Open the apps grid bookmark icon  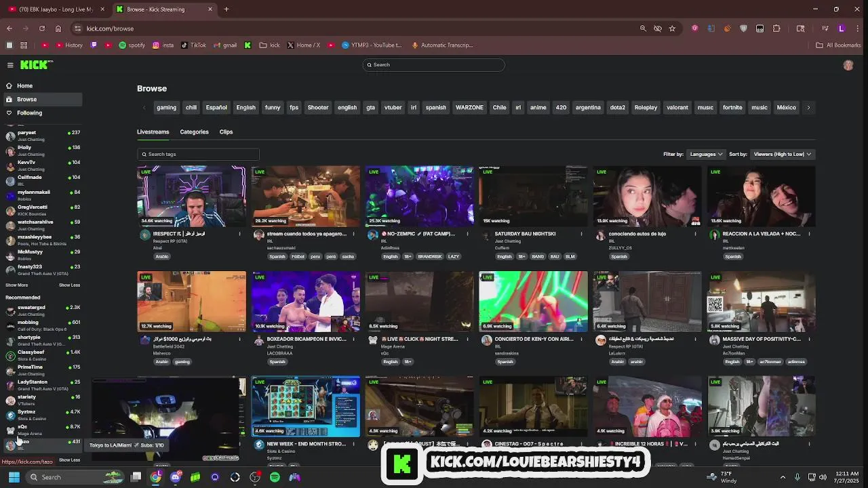pyautogui.click(x=24, y=45)
